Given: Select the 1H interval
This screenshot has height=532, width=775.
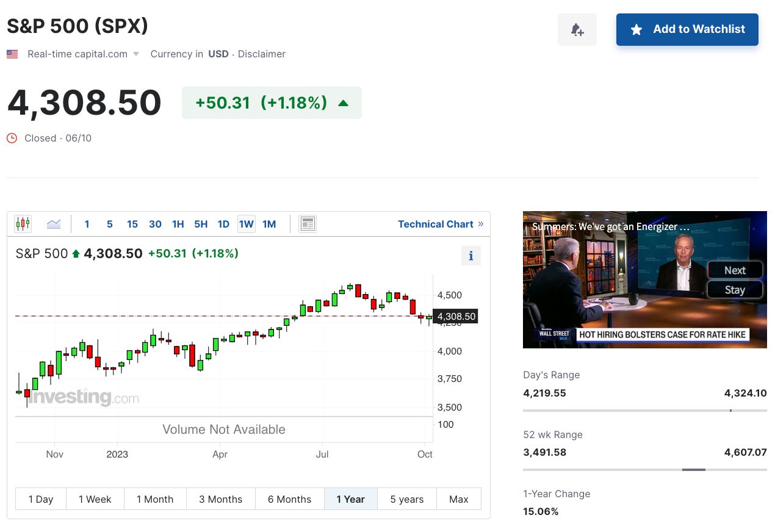Looking at the screenshot, I should 178,224.
